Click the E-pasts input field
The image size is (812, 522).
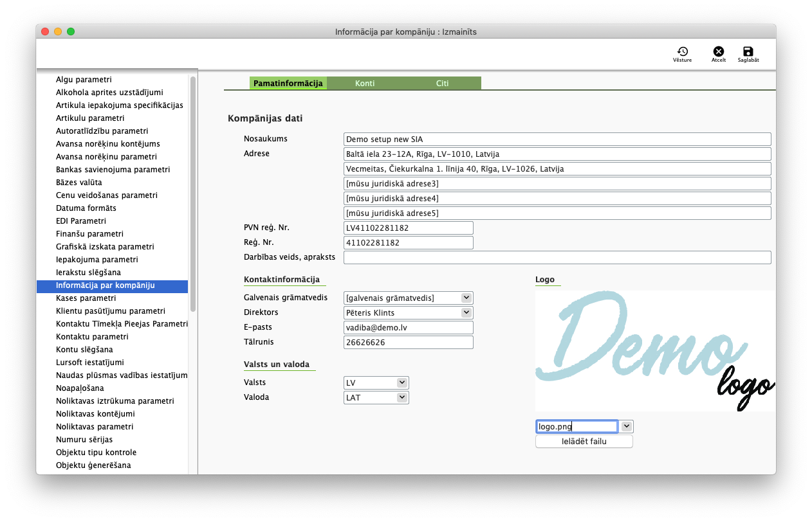pyautogui.click(x=408, y=327)
